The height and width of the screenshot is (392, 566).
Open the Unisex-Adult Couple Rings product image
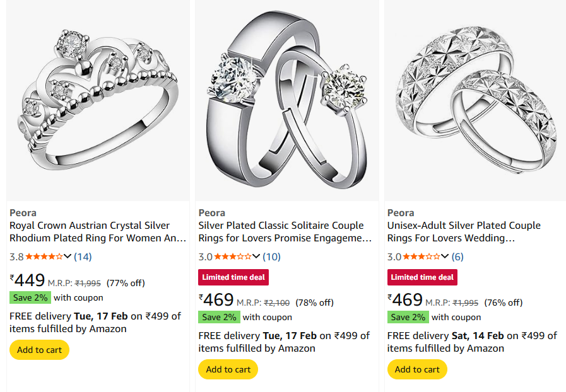tap(475, 101)
